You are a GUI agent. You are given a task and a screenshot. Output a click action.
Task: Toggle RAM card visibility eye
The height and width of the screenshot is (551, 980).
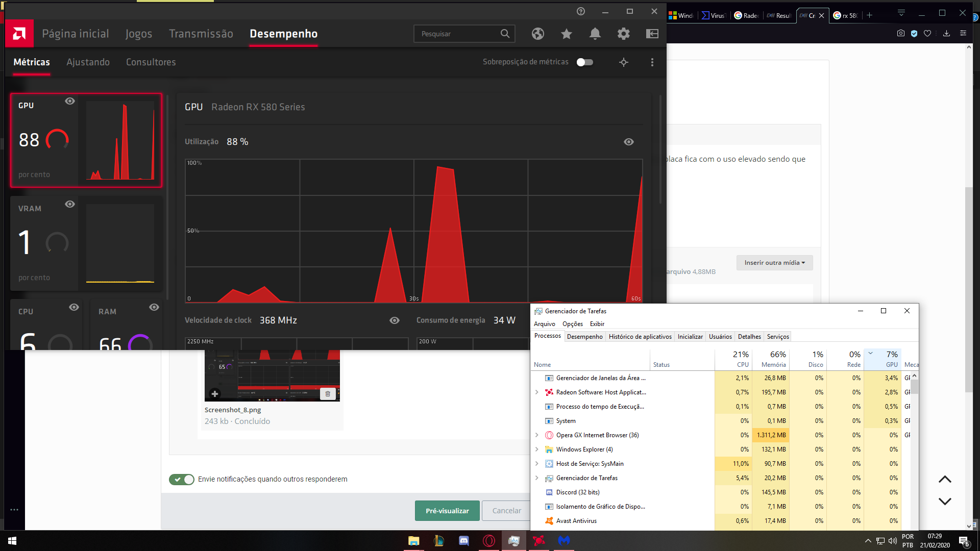pyautogui.click(x=154, y=307)
